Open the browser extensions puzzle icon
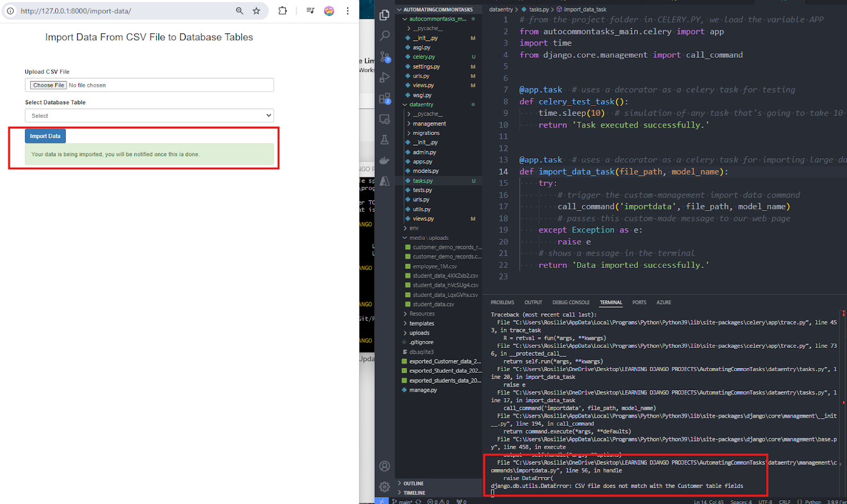 coord(283,11)
